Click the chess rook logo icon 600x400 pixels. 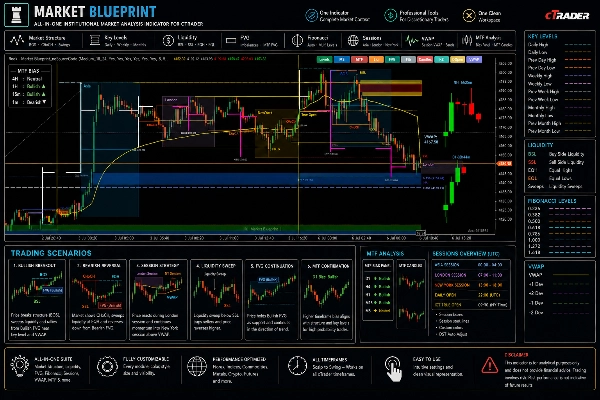16,15
